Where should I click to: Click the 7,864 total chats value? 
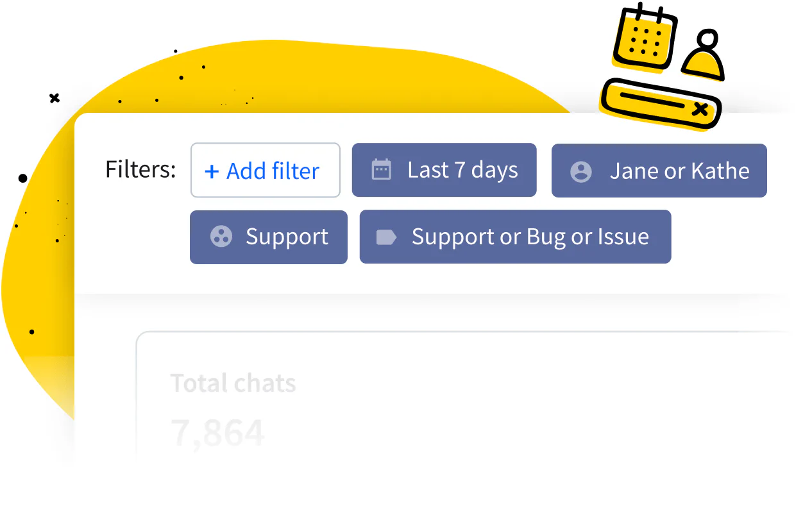218,432
